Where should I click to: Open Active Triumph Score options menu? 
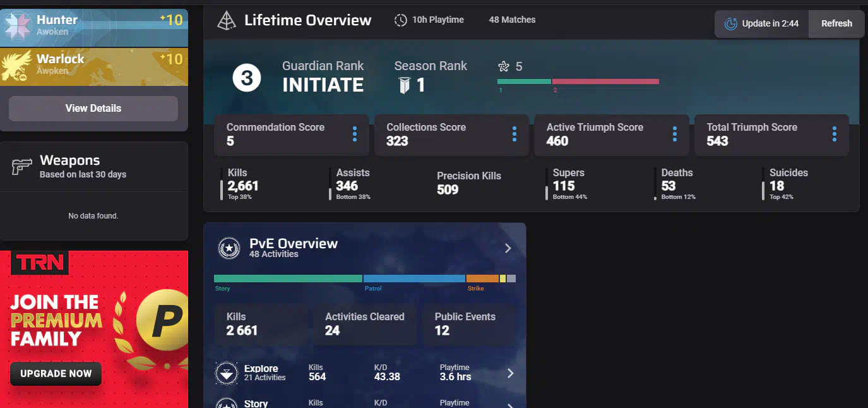click(x=674, y=134)
